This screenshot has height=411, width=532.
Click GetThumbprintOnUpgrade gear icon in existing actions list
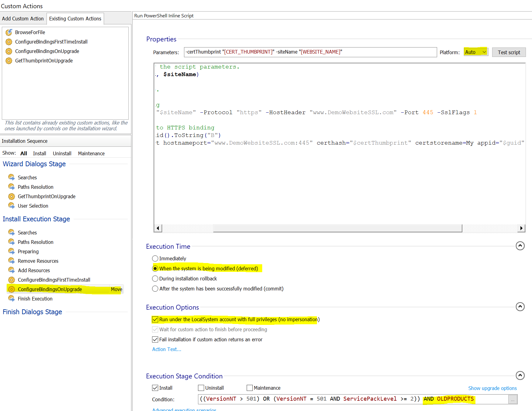[9, 61]
